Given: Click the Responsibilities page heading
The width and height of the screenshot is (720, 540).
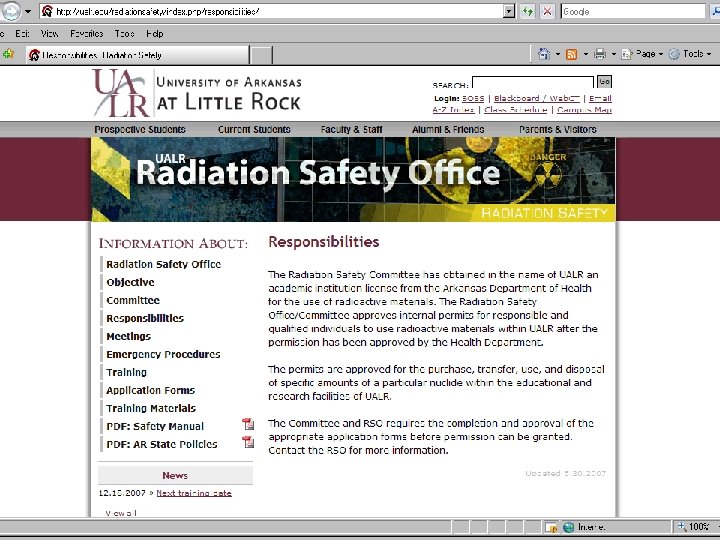Looking at the screenshot, I should tap(324, 242).
